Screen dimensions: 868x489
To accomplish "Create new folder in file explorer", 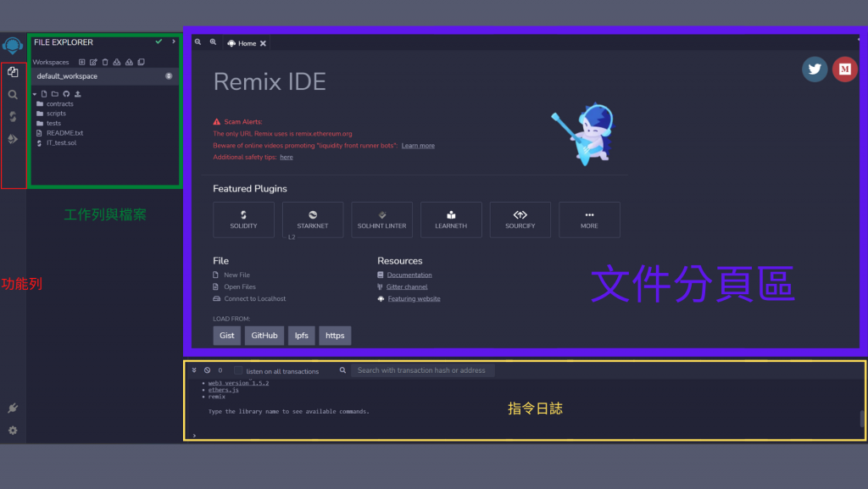I will point(55,94).
